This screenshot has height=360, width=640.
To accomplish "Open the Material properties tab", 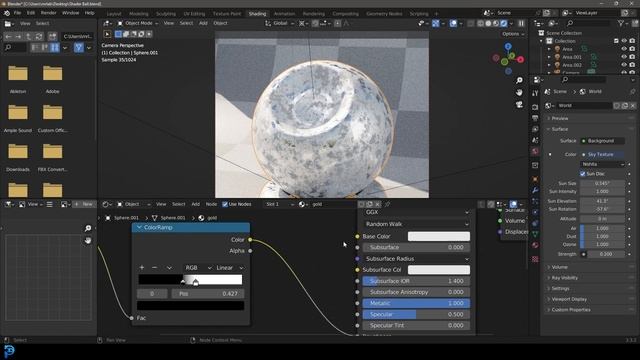I will click(x=535, y=245).
